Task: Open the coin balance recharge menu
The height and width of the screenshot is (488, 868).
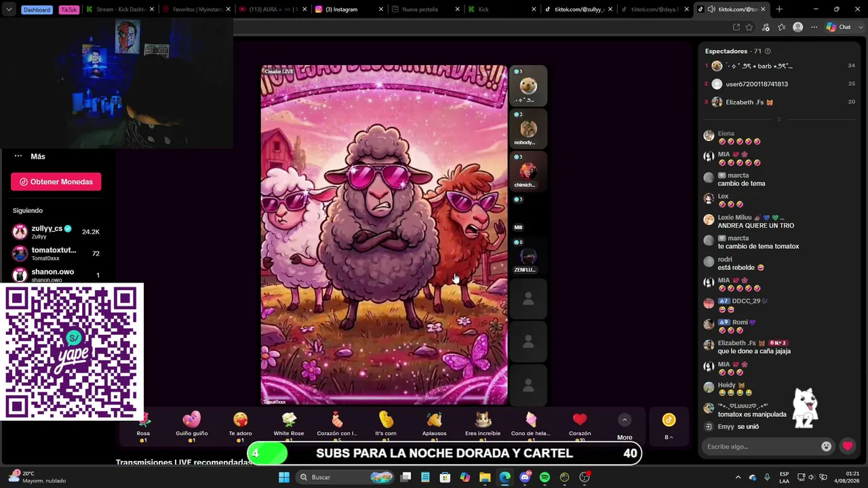Action: (x=669, y=427)
